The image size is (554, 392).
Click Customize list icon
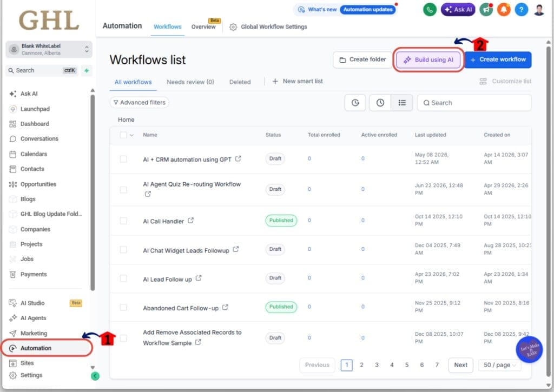(483, 81)
